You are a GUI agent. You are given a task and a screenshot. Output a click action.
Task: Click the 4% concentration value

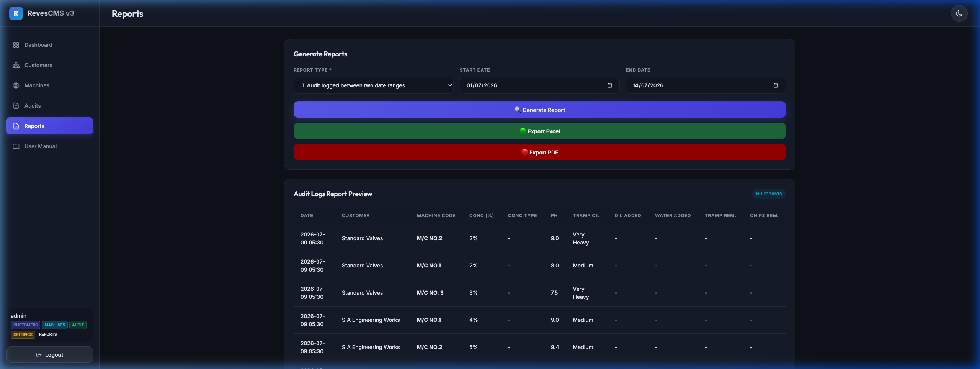(x=473, y=320)
